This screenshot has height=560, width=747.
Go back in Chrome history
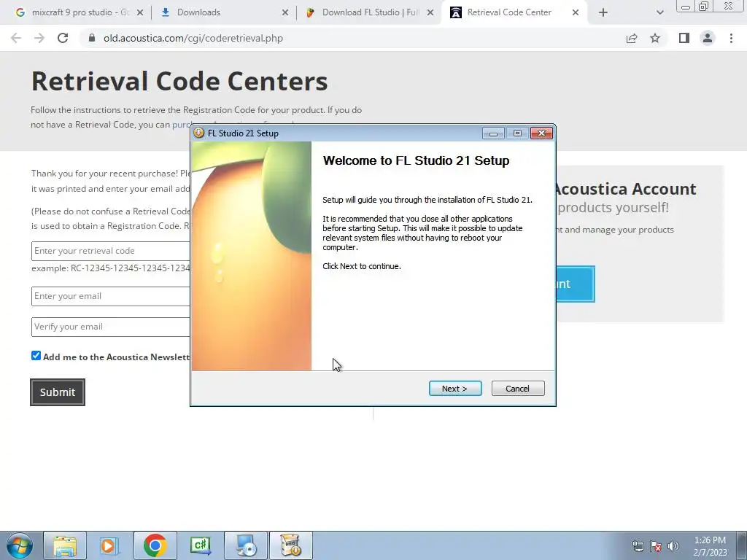16,38
